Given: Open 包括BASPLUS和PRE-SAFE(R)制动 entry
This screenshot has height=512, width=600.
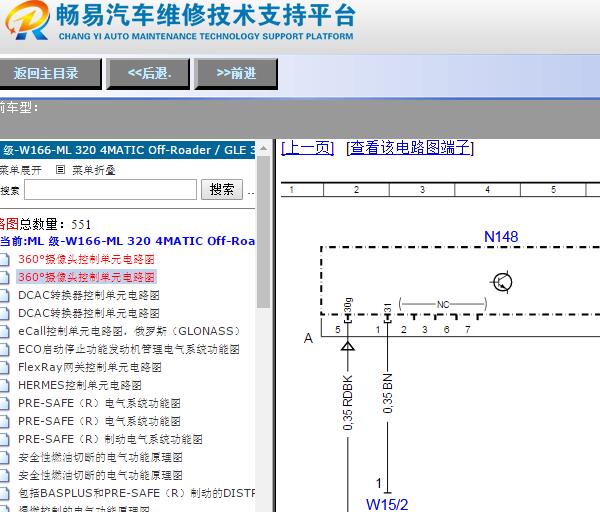Looking at the screenshot, I should 137,493.
